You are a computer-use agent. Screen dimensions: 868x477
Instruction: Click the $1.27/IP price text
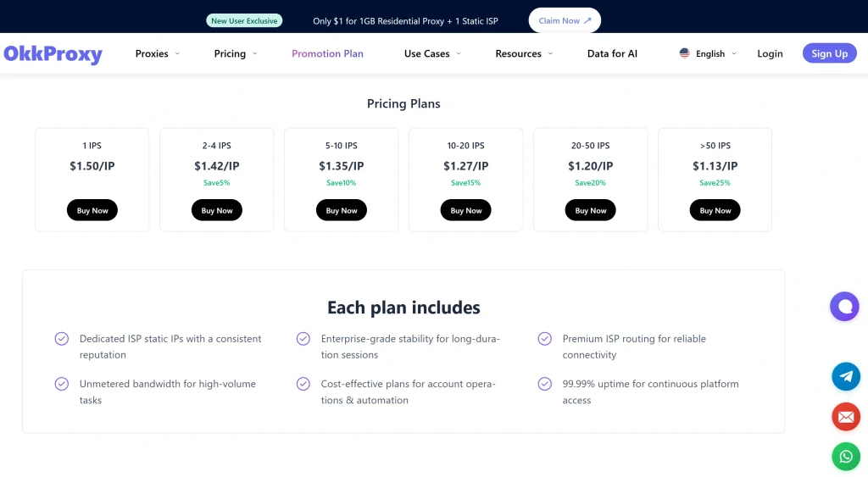[x=465, y=165]
